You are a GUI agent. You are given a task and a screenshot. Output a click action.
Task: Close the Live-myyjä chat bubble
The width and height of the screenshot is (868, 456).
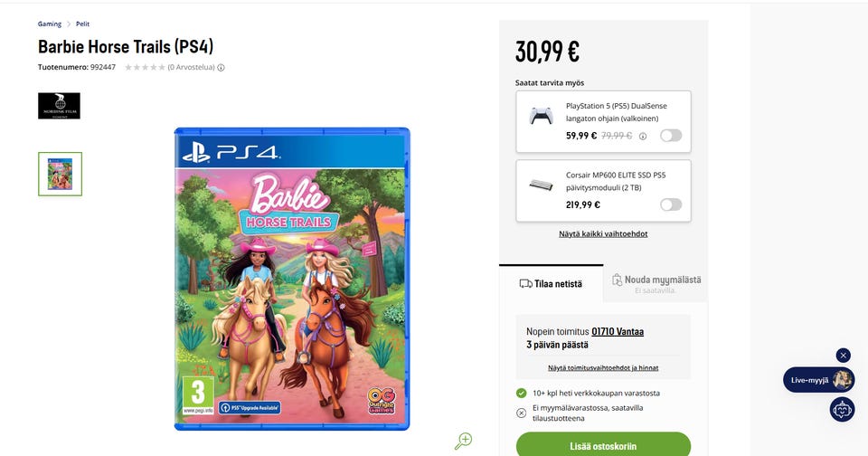[x=843, y=356]
